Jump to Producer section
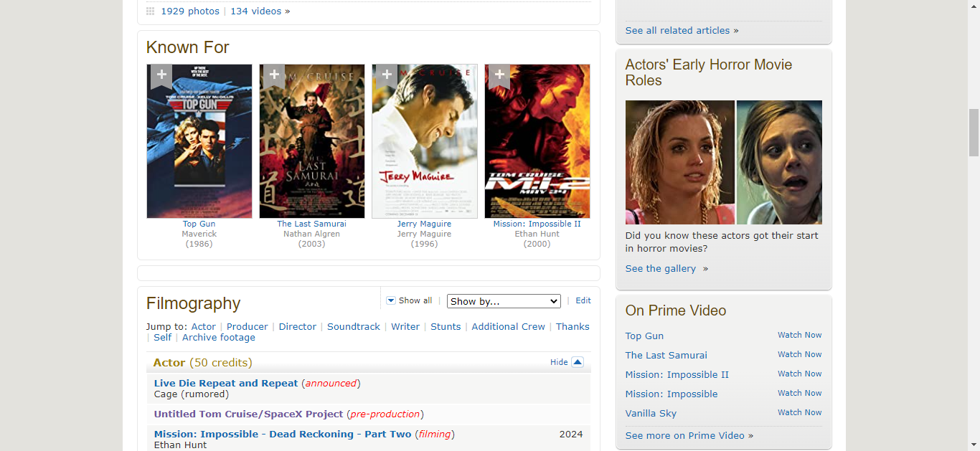 pos(247,327)
